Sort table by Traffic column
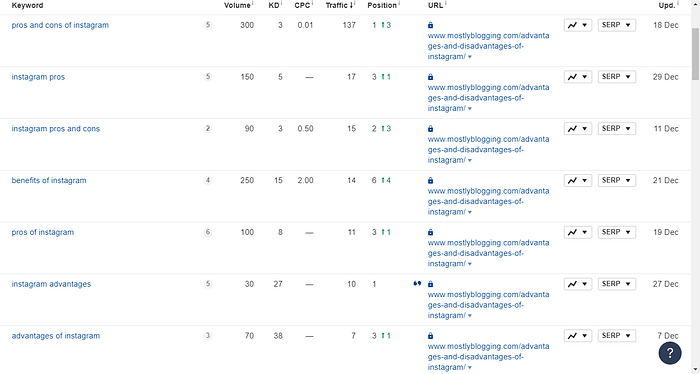This screenshot has height=374, width=700. pos(339,5)
